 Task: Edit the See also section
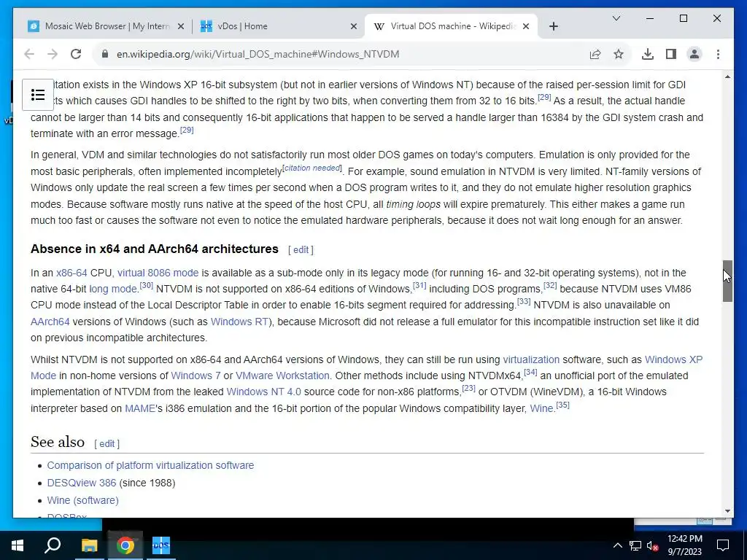pyautogui.click(x=107, y=443)
